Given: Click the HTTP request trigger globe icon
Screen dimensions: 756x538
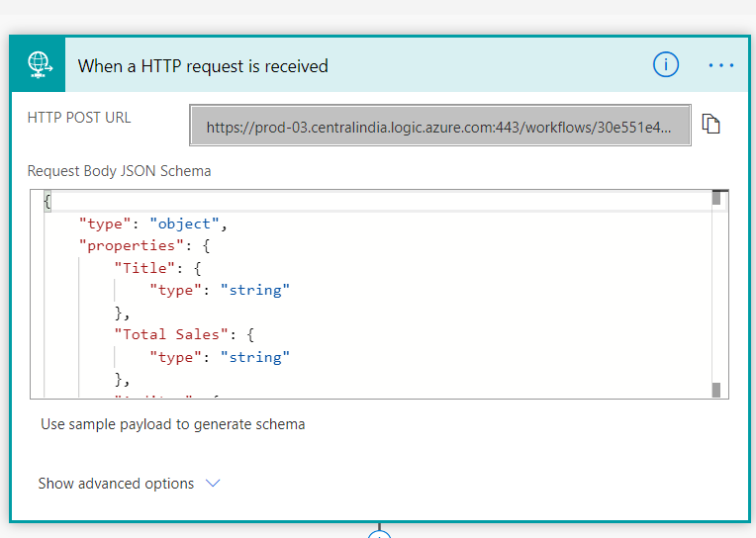Looking at the screenshot, I should pos(39,65).
